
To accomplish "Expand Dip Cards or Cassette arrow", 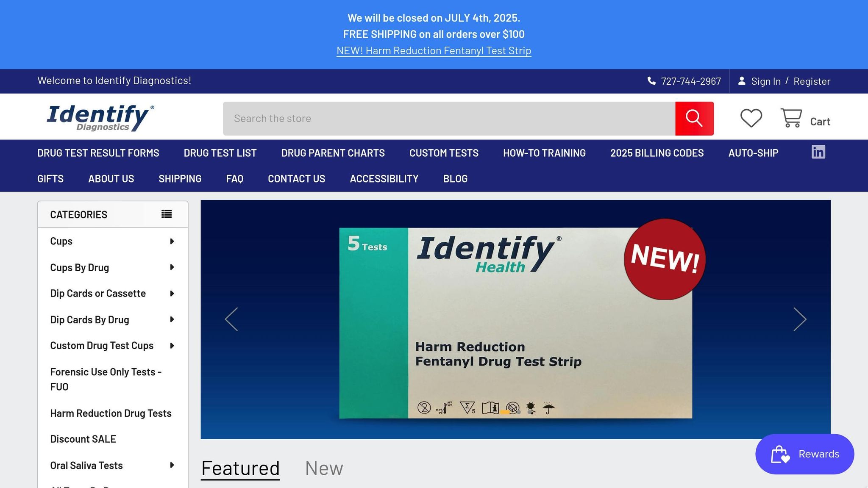I will point(172,294).
